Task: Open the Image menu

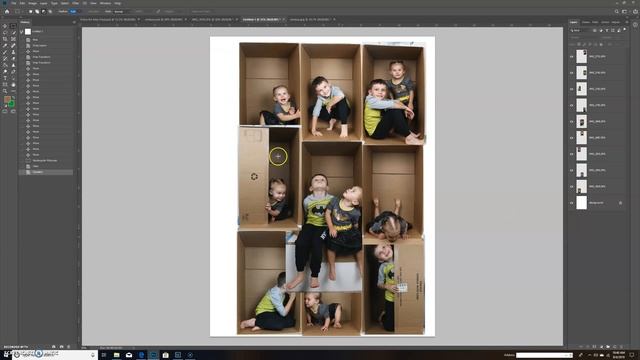Action: [x=32, y=3]
